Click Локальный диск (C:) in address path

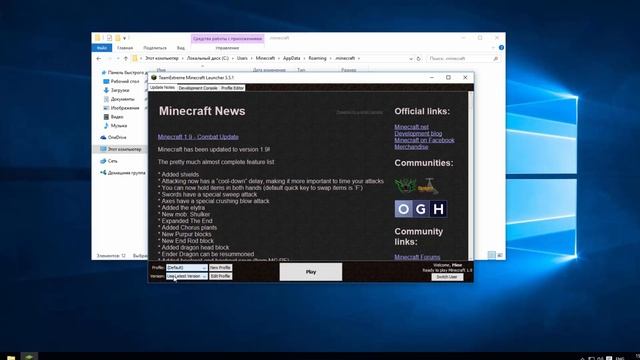pos(208,58)
